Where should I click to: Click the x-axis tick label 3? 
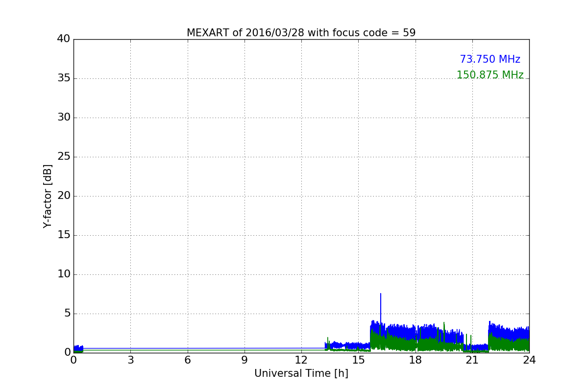click(130, 360)
